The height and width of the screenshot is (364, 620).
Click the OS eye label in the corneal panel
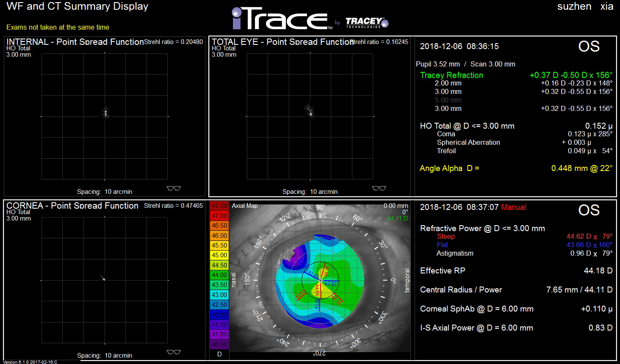(589, 210)
